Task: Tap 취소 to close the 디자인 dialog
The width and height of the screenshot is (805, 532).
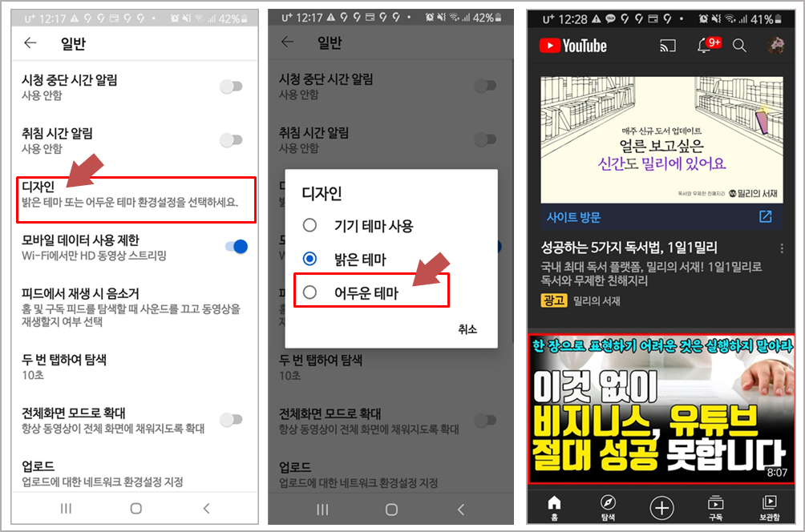Action: pyautogui.click(x=467, y=329)
